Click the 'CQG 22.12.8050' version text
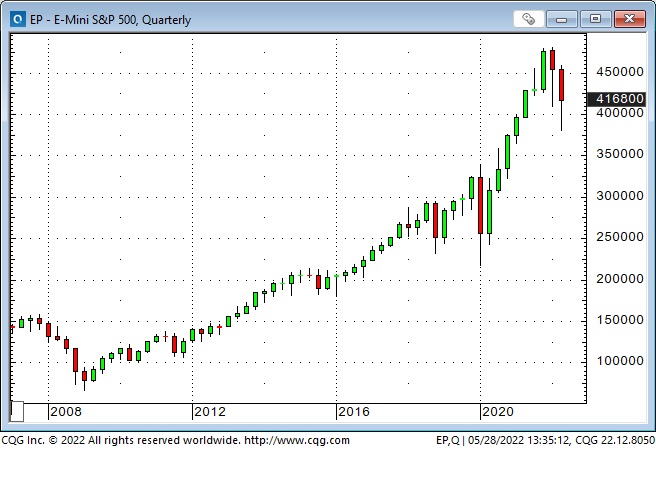 point(615,440)
